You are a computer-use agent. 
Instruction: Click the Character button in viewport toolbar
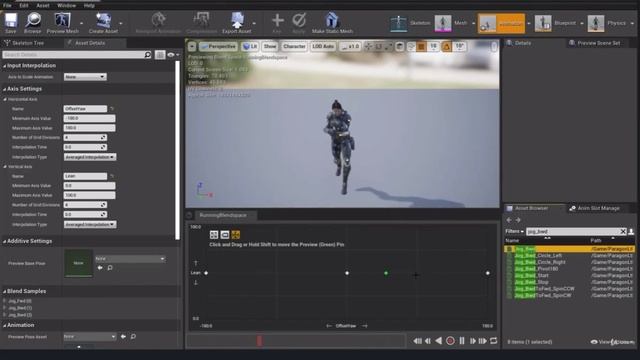294,47
